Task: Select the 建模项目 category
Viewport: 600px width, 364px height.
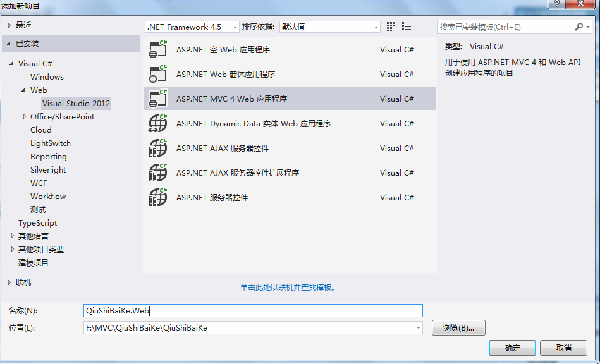Action: coord(34,263)
